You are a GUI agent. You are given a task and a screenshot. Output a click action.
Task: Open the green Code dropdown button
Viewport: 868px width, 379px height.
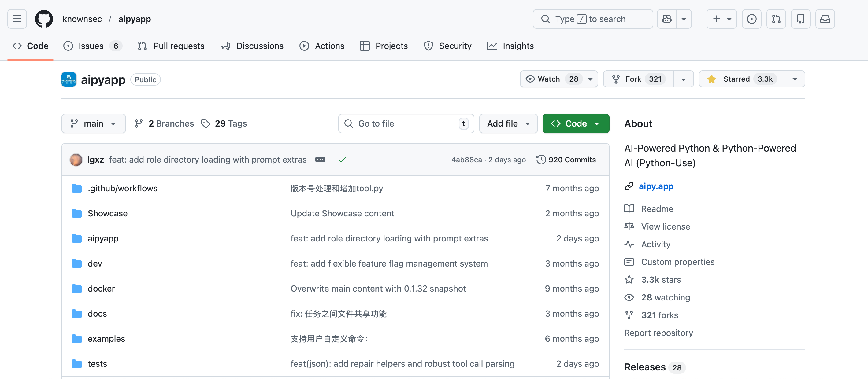pyautogui.click(x=576, y=123)
